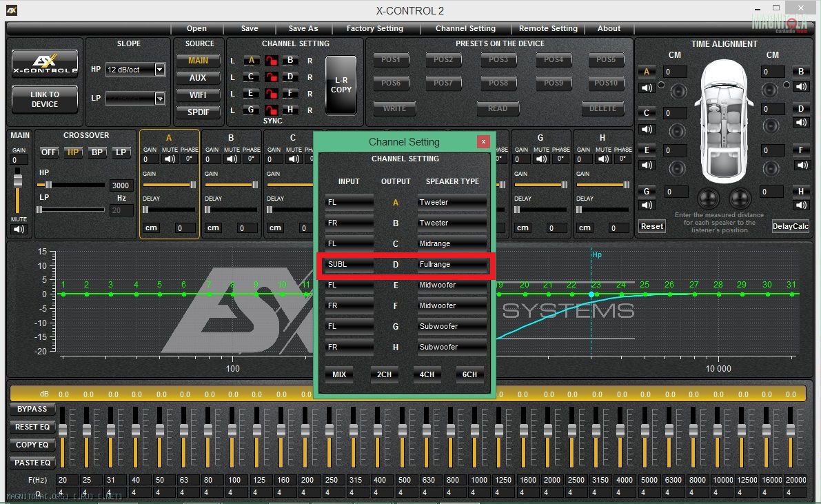Click the ESX X-Control 2 logo
The width and height of the screenshot is (821, 504).
click(45, 63)
